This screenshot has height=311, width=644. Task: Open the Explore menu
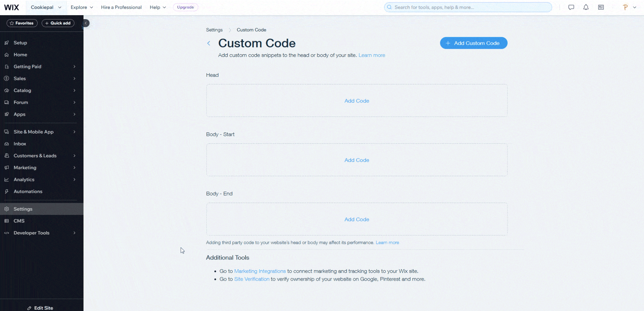point(81,7)
